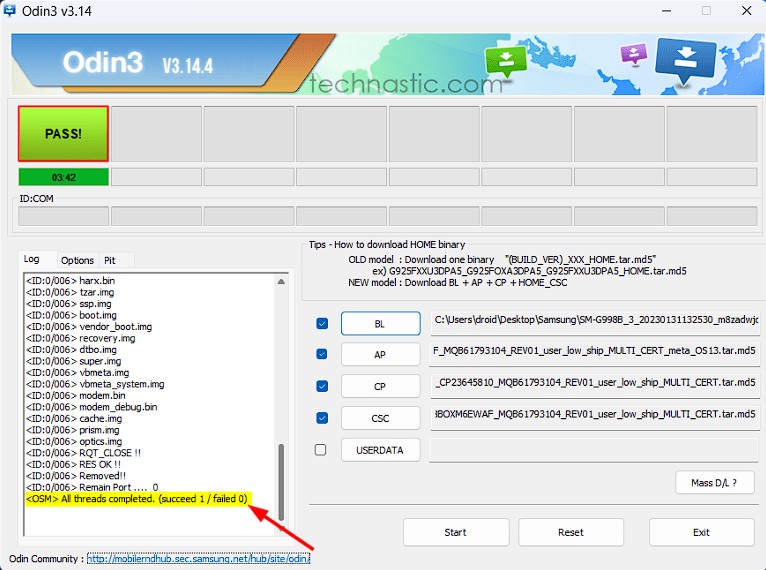Click the Mass D/L ? button

(714, 483)
